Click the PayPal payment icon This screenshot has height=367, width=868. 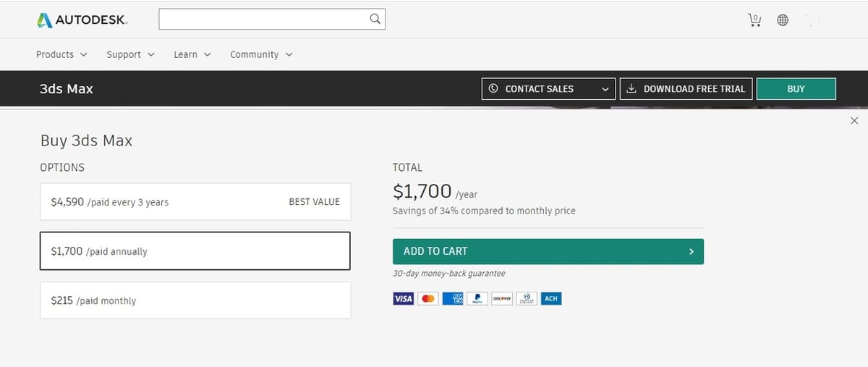[477, 298]
